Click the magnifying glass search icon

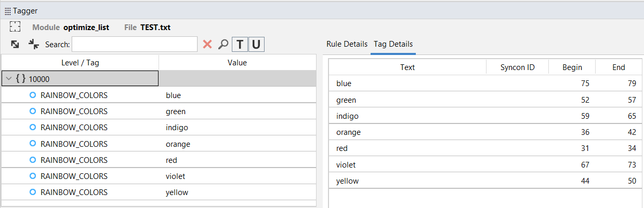[223, 45]
